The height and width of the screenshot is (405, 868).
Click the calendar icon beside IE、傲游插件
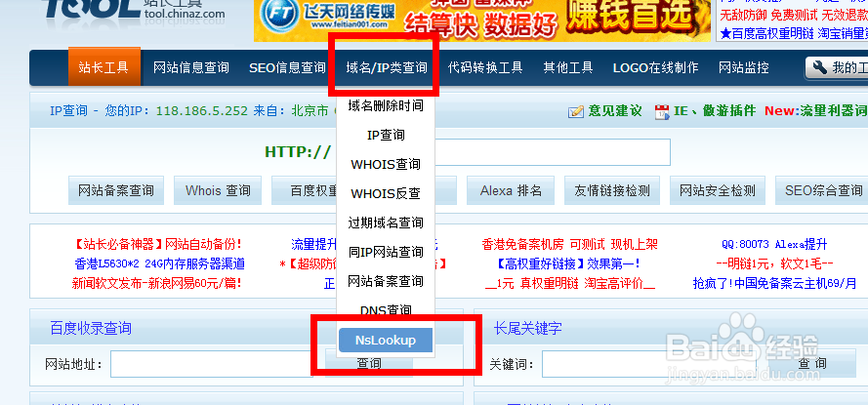point(662,112)
